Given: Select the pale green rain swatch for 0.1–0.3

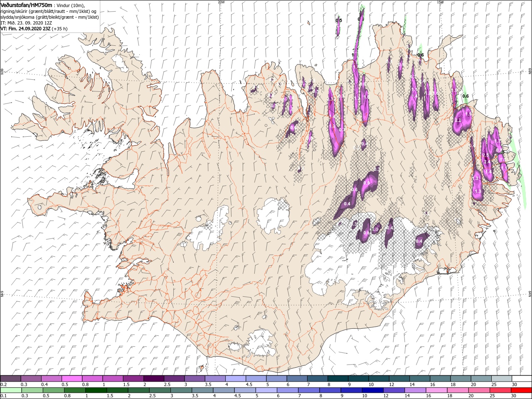Looking at the screenshot, I should pyautogui.click(x=10, y=390).
